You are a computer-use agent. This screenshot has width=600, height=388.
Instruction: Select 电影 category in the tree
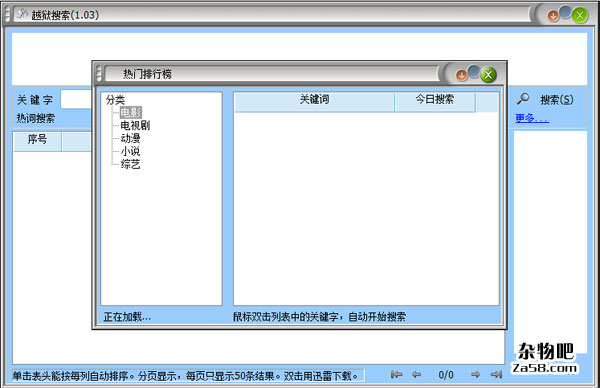[x=130, y=112]
